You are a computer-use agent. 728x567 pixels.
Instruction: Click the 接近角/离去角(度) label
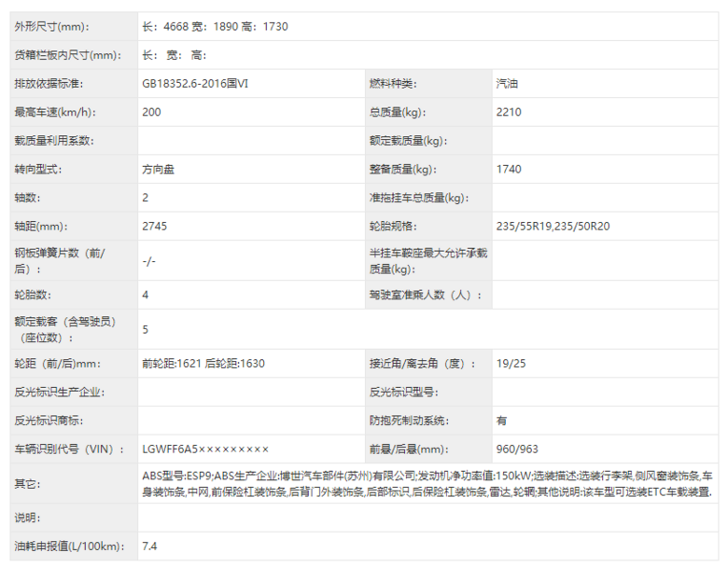[x=423, y=364]
